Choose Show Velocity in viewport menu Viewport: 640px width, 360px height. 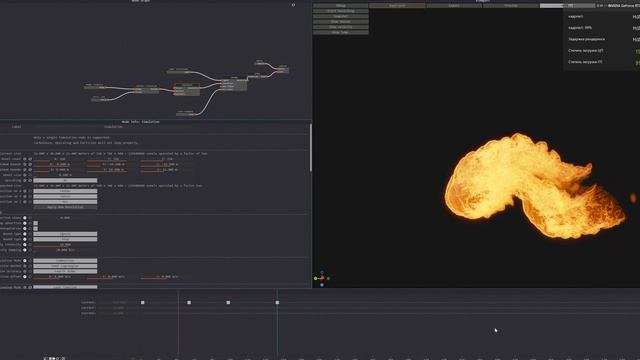[341, 27]
